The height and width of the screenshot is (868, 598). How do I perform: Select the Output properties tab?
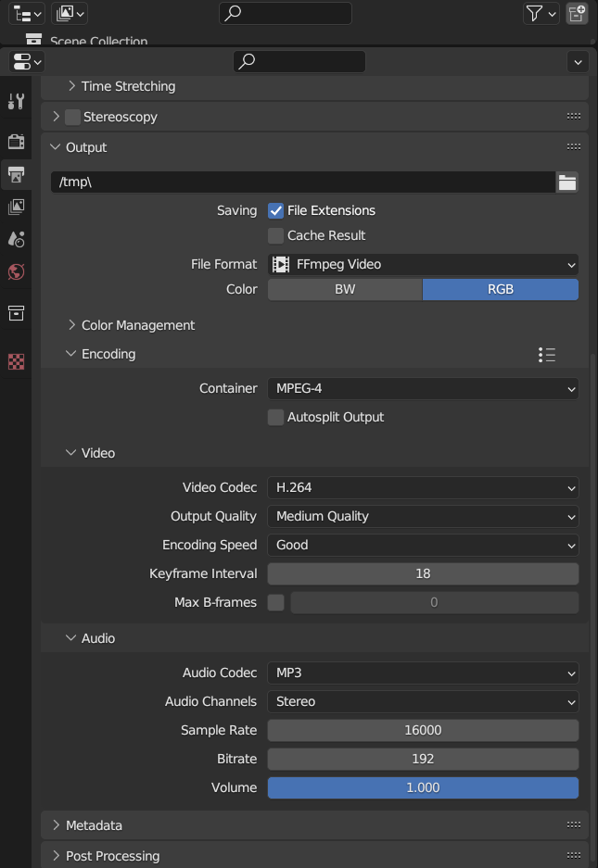coord(15,174)
